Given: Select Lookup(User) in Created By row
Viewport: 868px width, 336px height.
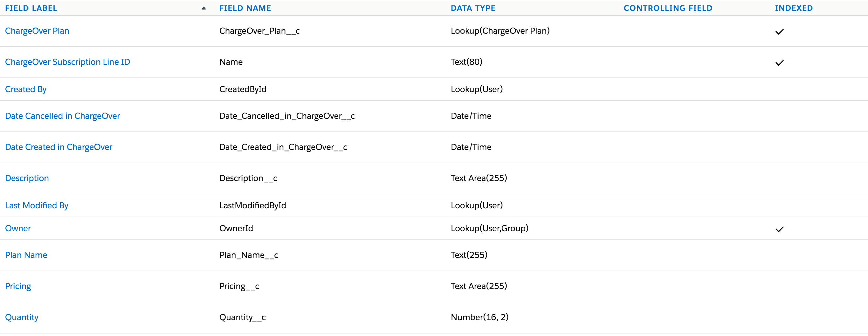Looking at the screenshot, I should 477,89.
